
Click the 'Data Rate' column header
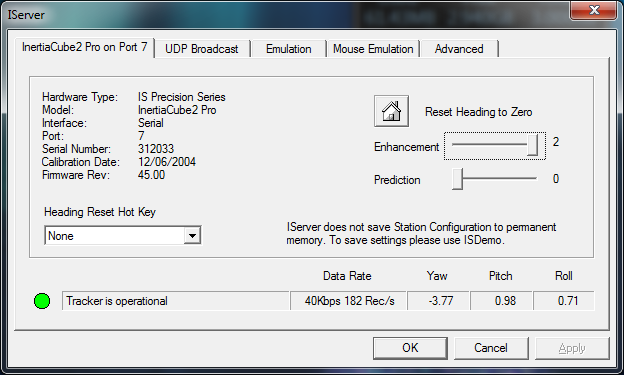tap(347, 276)
